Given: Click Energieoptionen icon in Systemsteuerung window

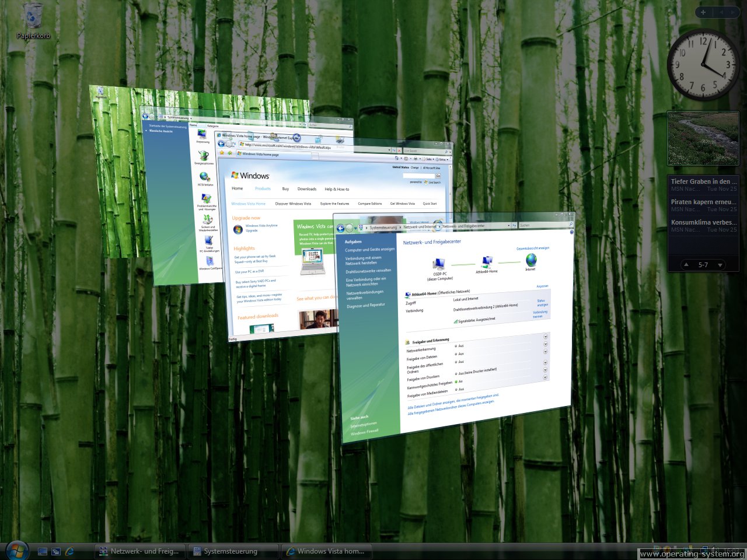Looking at the screenshot, I should click(204, 157).
